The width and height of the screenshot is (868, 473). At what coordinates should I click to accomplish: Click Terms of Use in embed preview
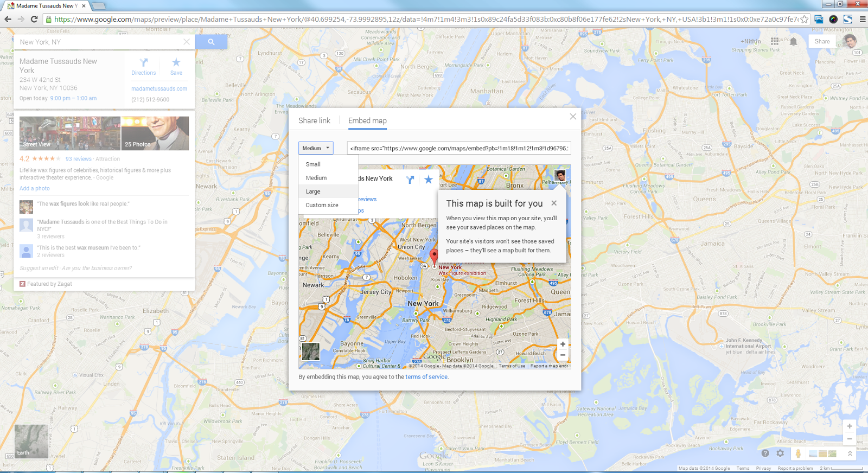512,366
